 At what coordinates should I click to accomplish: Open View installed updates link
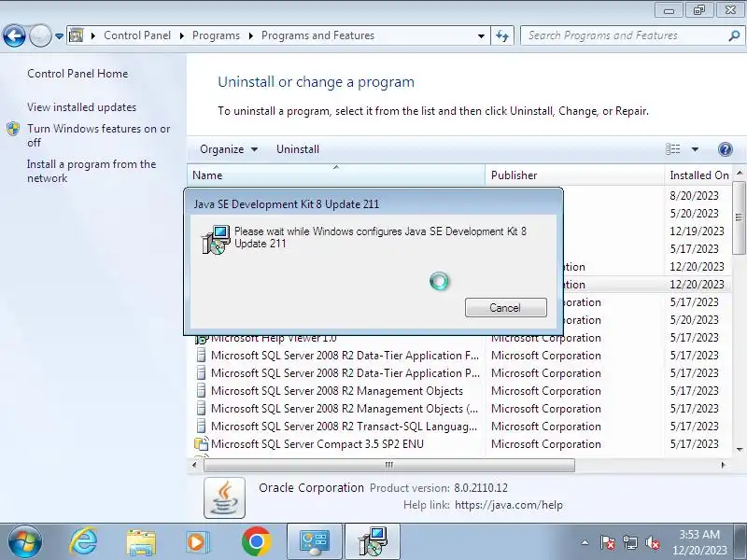click(x=81, y=107)
